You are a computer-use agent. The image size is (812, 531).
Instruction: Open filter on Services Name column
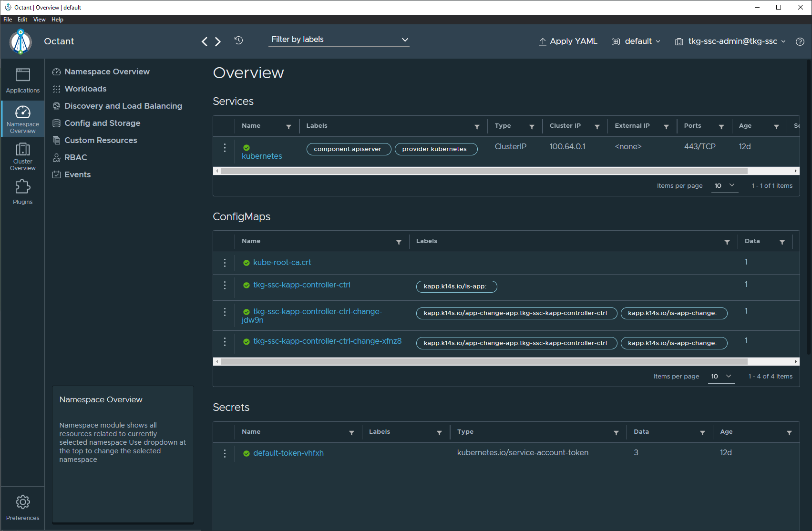coord(288,127)
